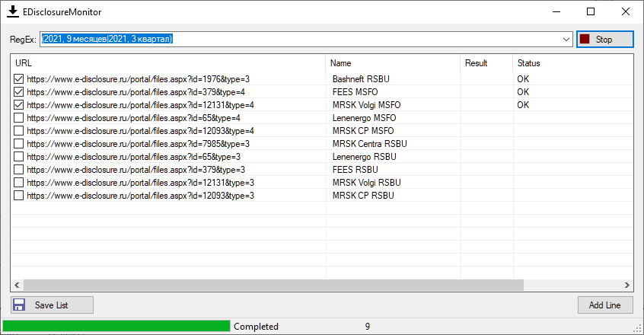
Task: Click the name cell MRSK Volgi MSFO
Action: click(x=366, y=105)
